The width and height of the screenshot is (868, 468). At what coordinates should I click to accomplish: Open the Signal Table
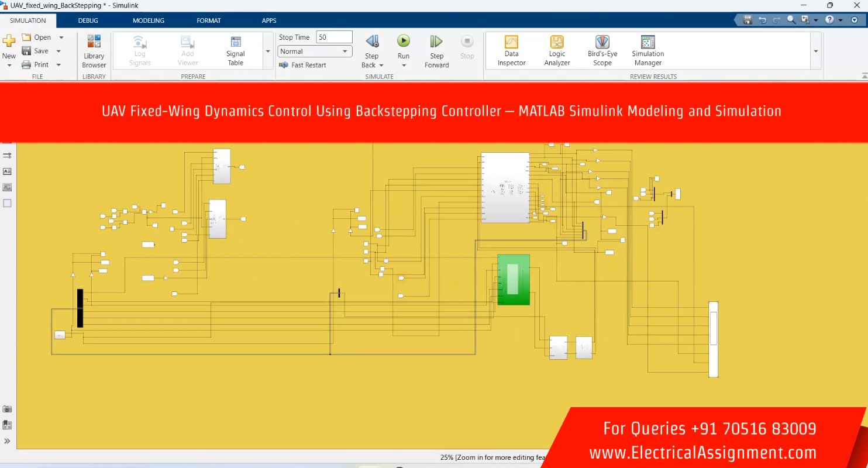click(x=235, y=50)
